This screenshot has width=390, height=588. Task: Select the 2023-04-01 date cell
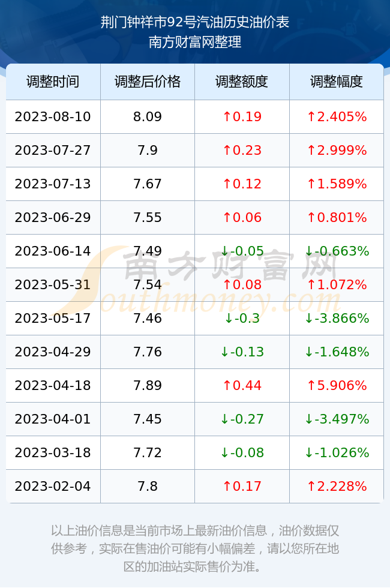pyautogui.click(x=53, y=419)
